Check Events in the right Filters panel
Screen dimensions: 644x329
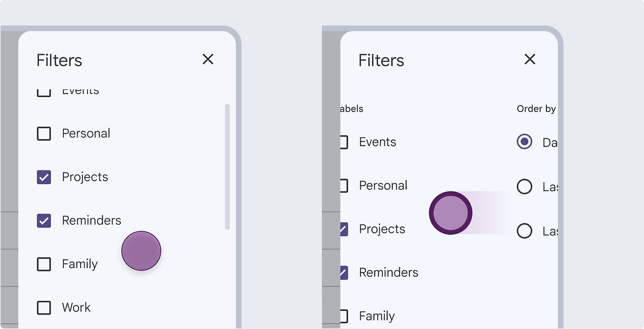tap(344, 142)
